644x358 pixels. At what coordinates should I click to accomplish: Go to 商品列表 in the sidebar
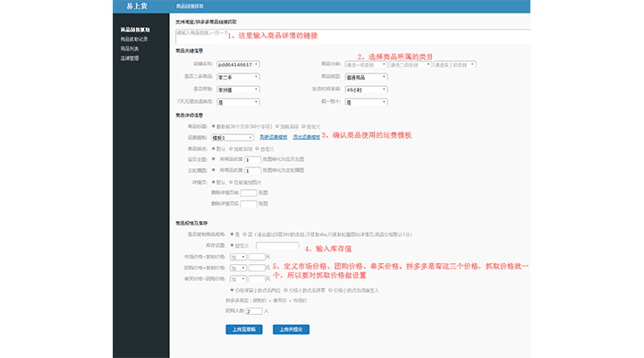(x=130, y=48)
